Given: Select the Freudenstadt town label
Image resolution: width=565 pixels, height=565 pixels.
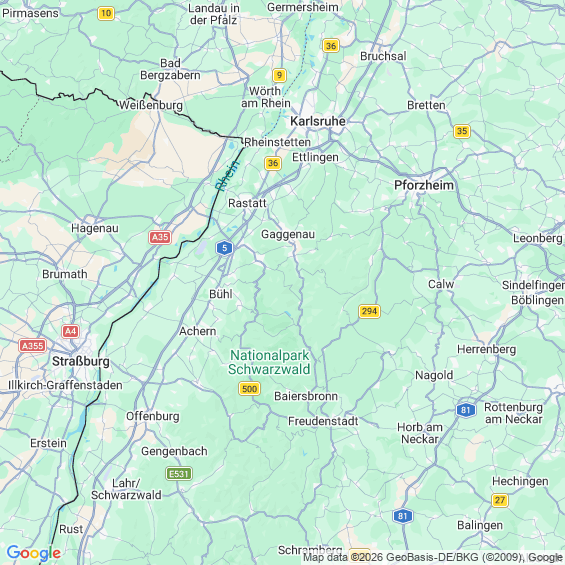Looking at the screenshot, I should (323, 421).
